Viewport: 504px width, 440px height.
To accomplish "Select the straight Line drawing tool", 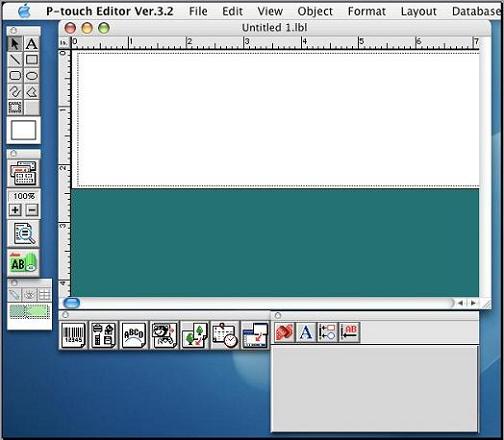I will tap(15, 60).
